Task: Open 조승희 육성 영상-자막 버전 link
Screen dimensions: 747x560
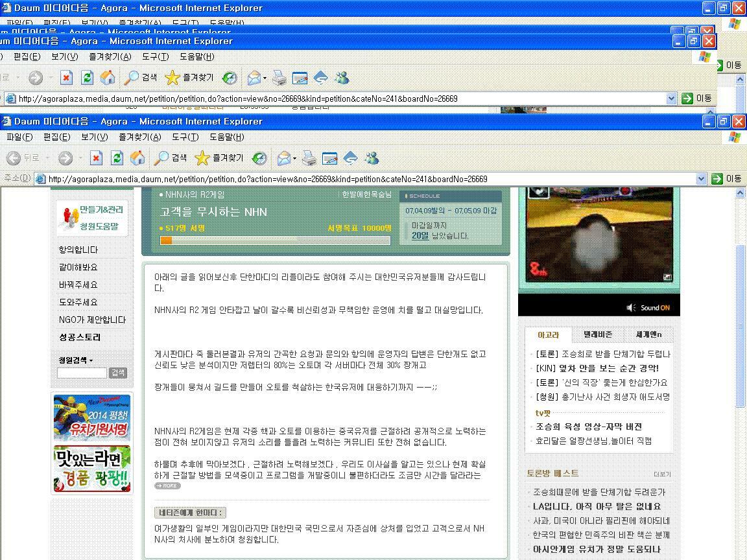Action: pos(589,426)
